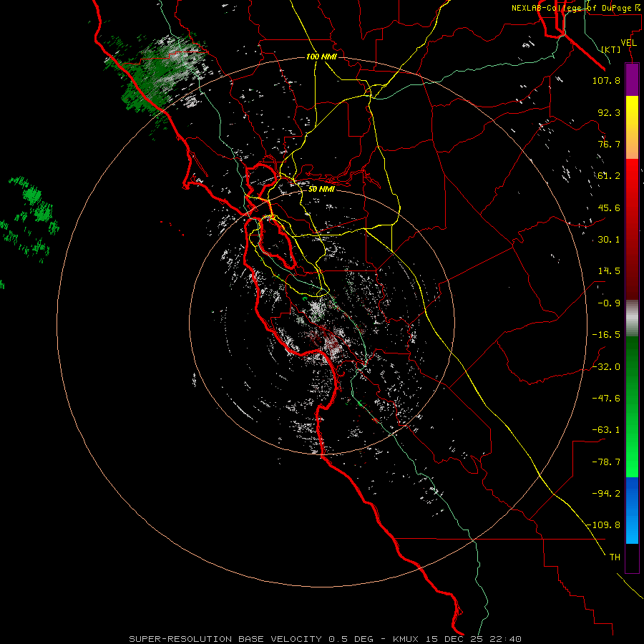The width and height of the screenshot is (644, 644).
Task: Select the -32.0 velocity scale value
Action: tap(606, 367)
